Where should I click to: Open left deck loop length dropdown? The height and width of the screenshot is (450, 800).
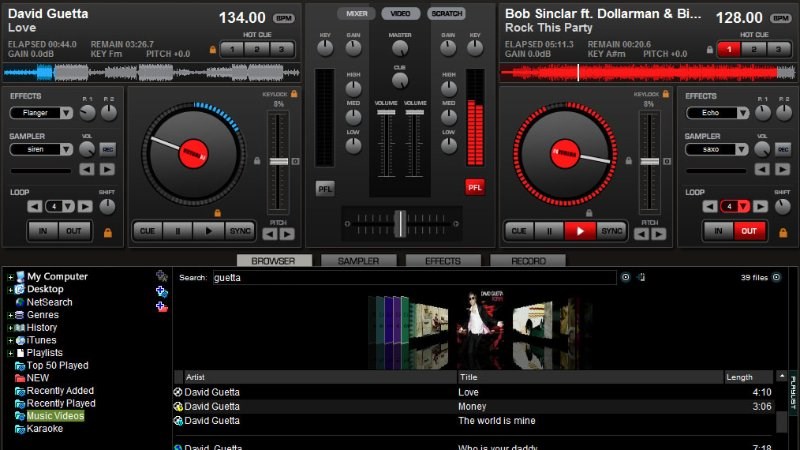click(68, 207)
